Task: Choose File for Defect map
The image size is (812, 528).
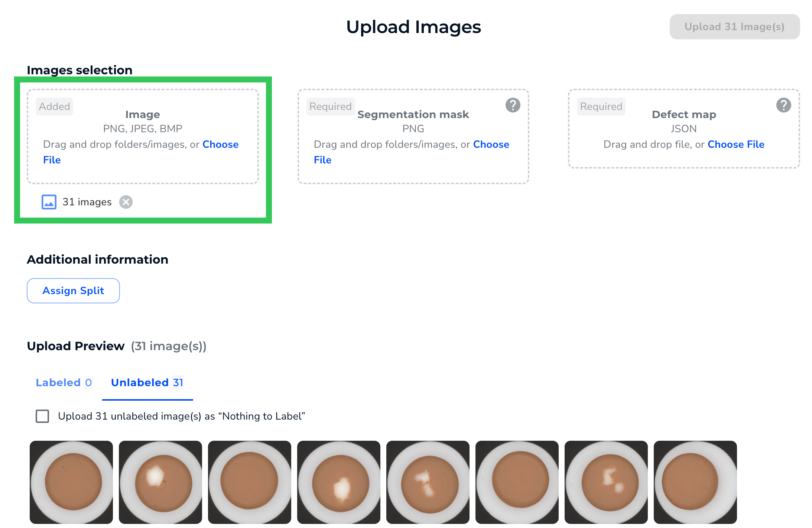Action: pyautogui.click(x=736, y=144)
